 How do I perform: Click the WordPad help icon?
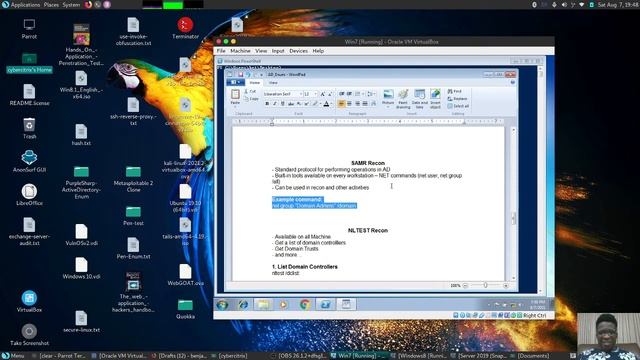(x=513, y=82)
